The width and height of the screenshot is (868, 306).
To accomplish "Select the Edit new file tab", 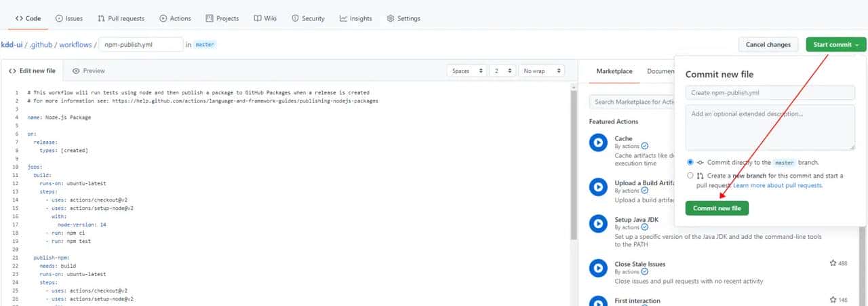I will [x=32, y=71].
